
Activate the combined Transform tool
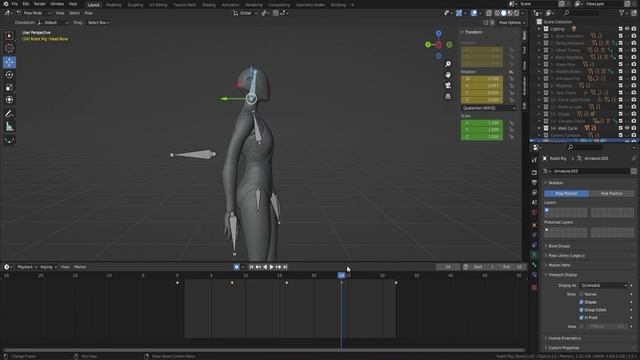[x=9, y=100]
